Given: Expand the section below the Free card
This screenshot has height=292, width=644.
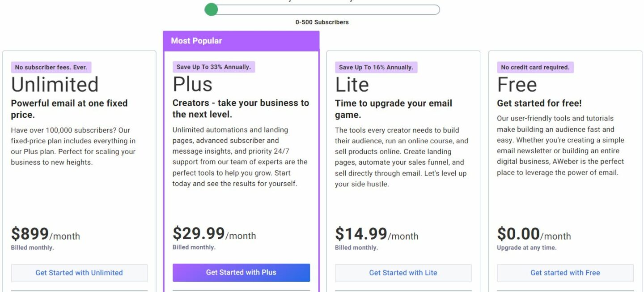Looking at the screenshot, I should (565, 290).
